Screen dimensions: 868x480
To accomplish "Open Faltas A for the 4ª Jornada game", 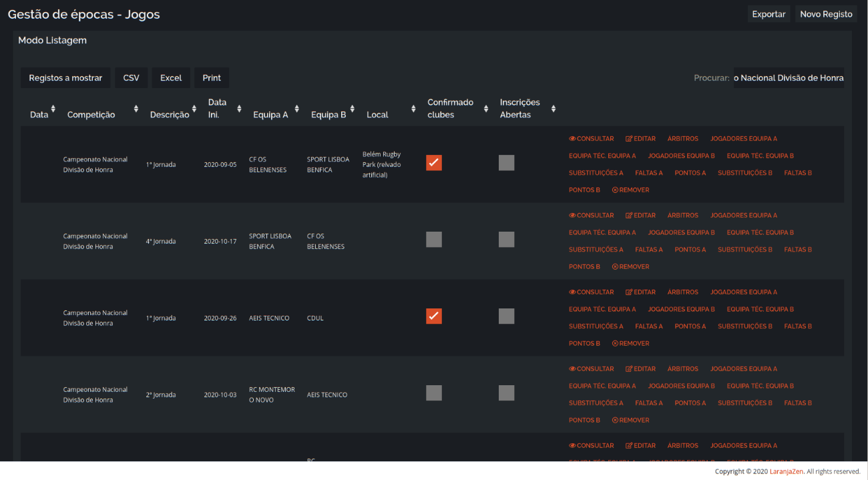I will click(x=649, y=250).
